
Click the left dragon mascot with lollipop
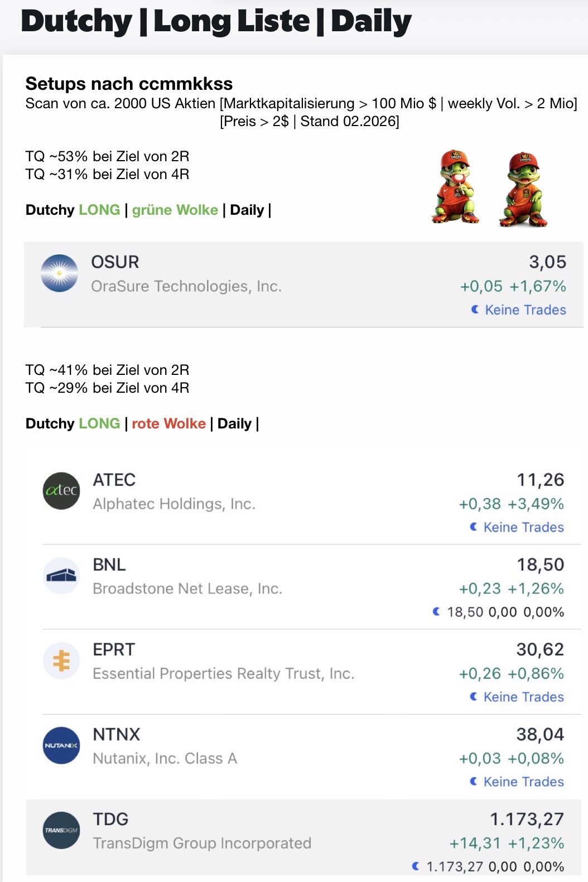[x=455, y=187]
